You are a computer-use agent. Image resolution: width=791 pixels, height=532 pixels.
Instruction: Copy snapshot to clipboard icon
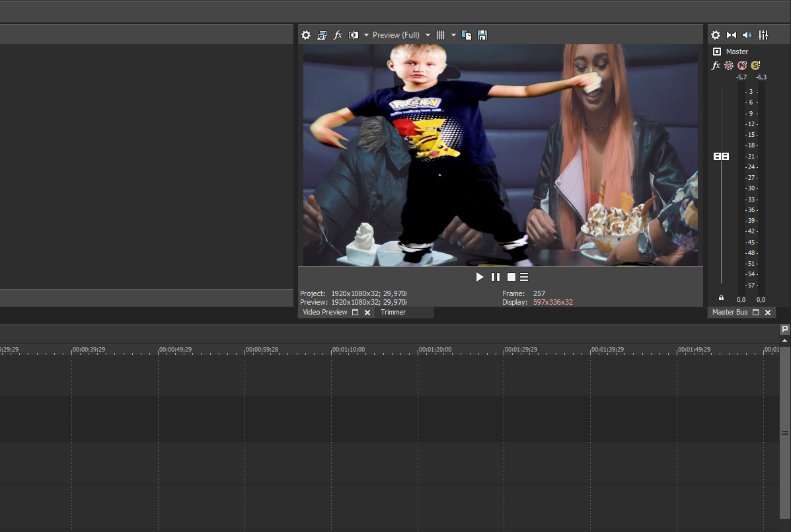point(467,35)
